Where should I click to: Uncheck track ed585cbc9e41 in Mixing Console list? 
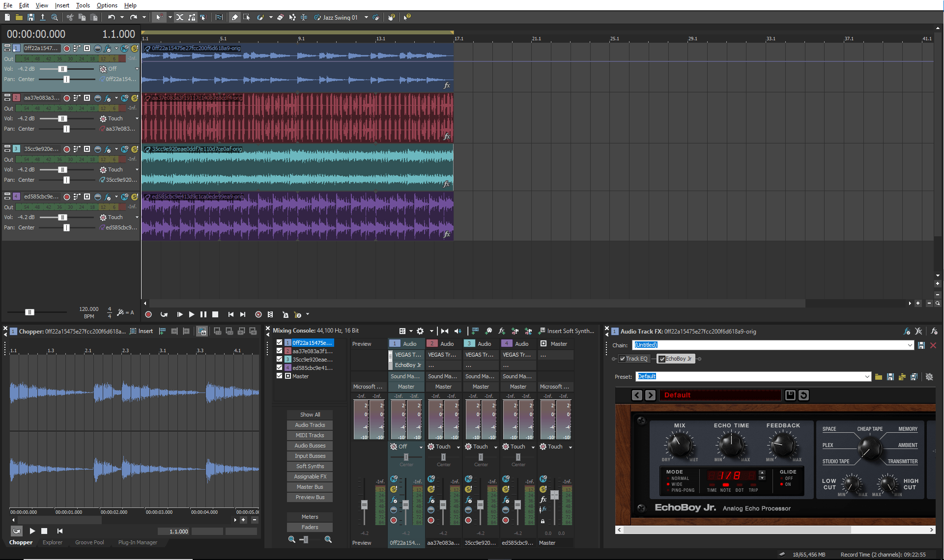(x=280, y=368)
